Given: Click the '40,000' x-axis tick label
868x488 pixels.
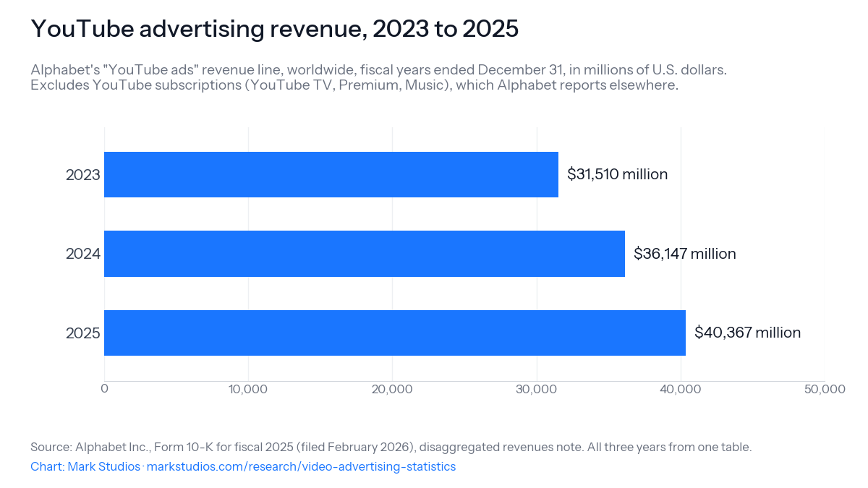Looking at the screenshot, I should click(x=681, y=389).
